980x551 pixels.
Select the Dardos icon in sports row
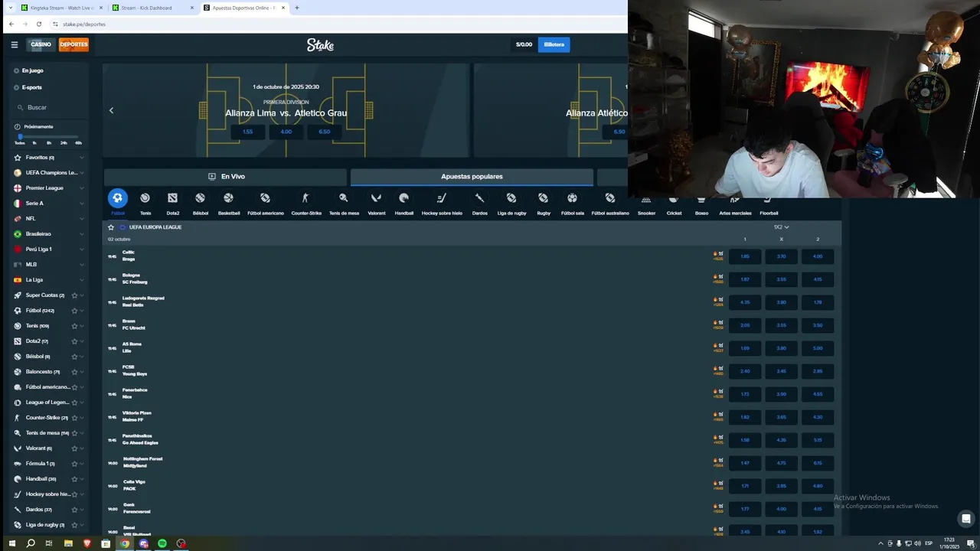(x=479, y=198)
